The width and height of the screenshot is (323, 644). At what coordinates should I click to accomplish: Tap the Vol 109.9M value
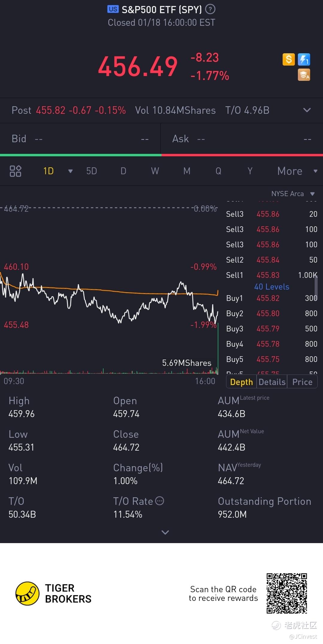[23, 481]
